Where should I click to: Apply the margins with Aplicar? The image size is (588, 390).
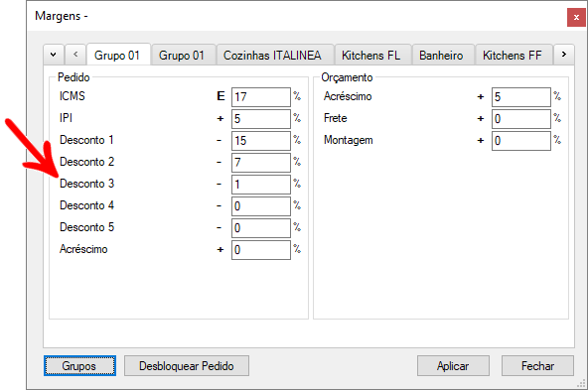pyautogui.click(x=453, y=365)
